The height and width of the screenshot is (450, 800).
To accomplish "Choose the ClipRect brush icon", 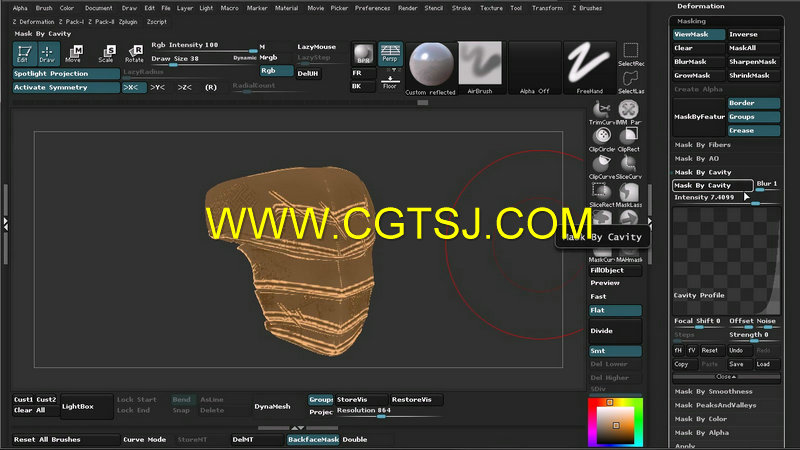I will 629,140.
